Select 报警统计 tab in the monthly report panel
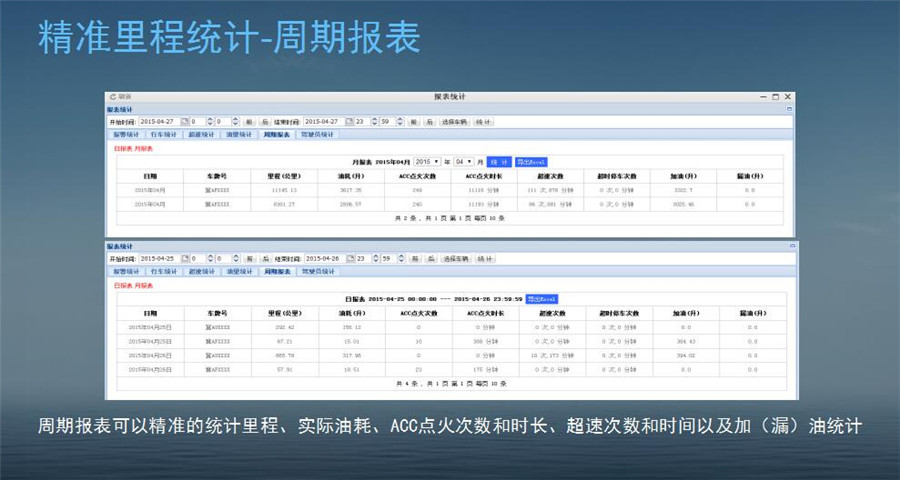900x480 pixels. pyautogui.click(x=126, y=134)
